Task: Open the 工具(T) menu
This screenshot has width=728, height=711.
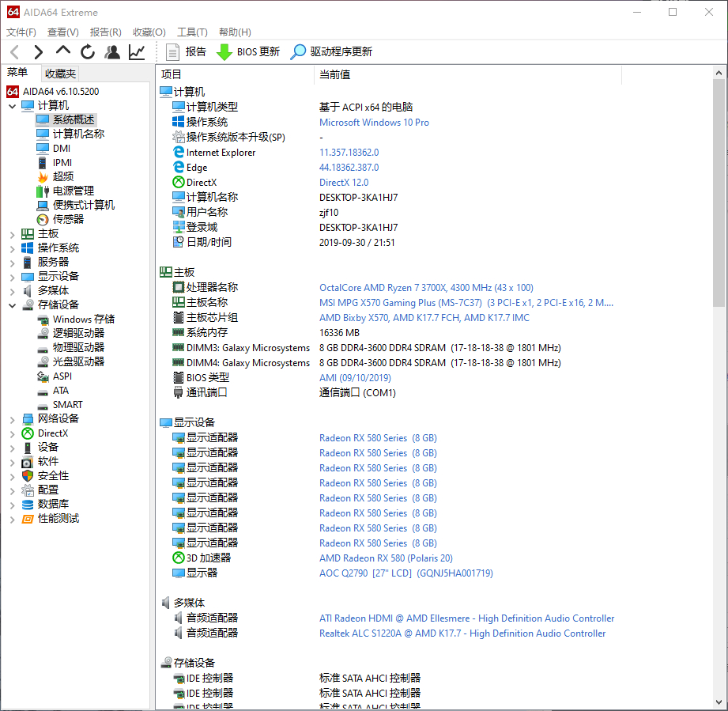Action: (x=192, y=32)
